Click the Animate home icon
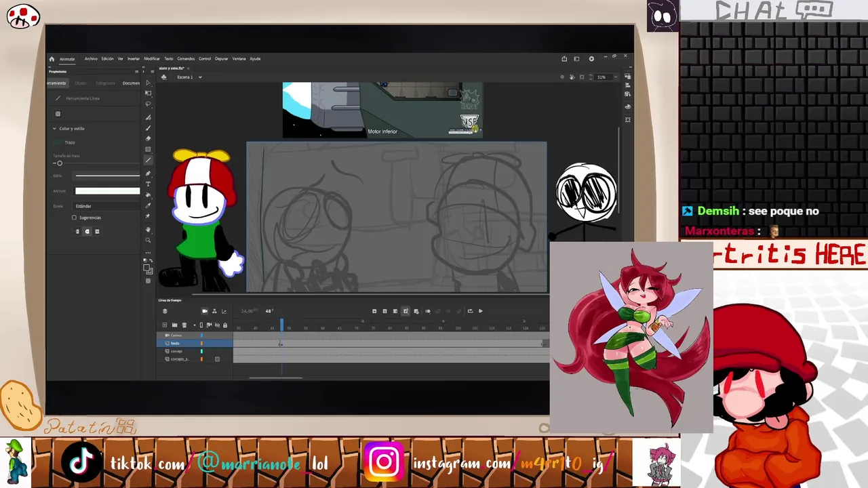 pos(52,59)
